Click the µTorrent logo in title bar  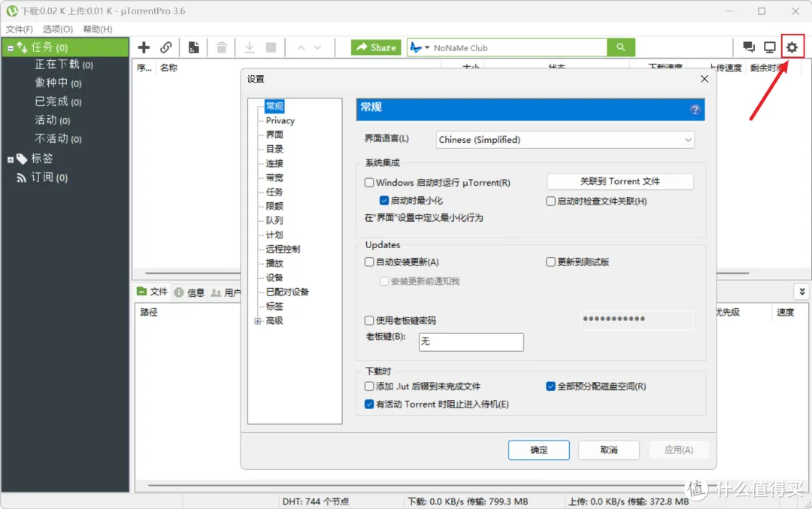[12, 11]
